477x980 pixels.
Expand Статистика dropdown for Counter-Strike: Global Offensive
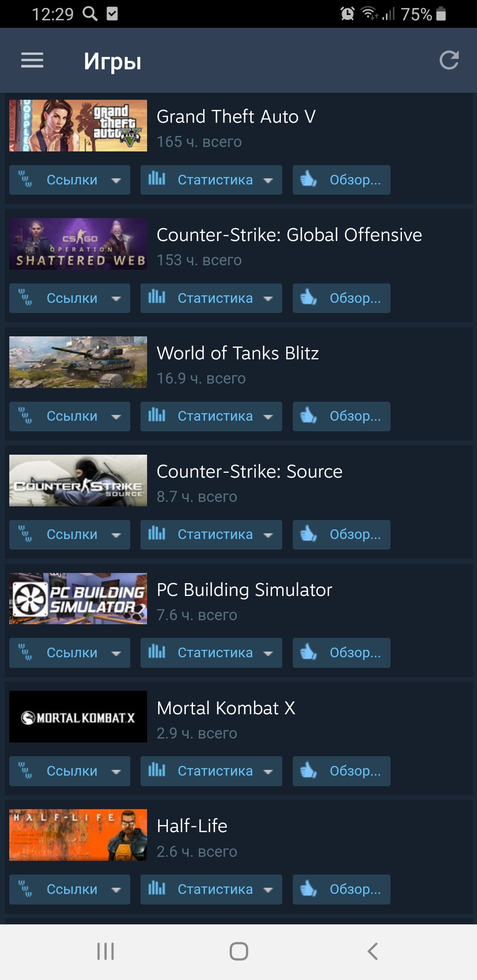click(x=211, y=298)
